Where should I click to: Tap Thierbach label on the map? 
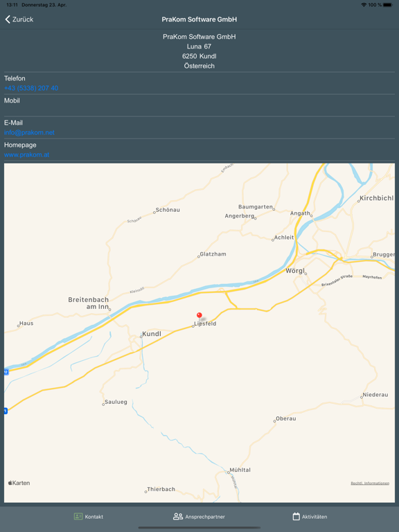(161, 489)
